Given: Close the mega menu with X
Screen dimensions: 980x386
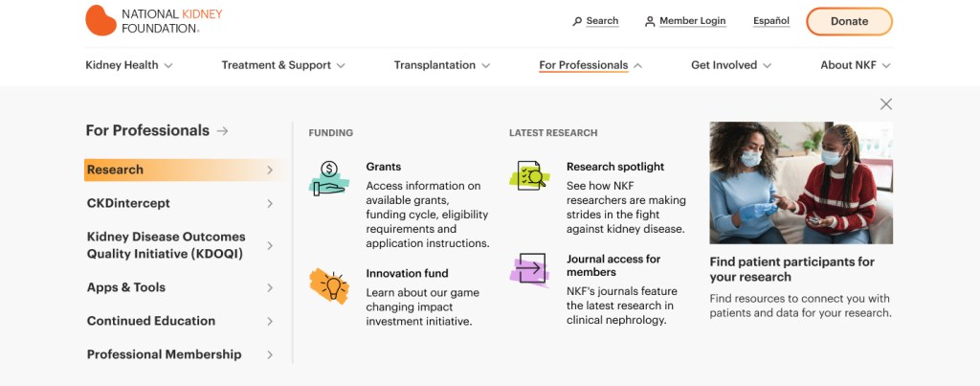Looking at the screenshot, I should tap(885, 104).
